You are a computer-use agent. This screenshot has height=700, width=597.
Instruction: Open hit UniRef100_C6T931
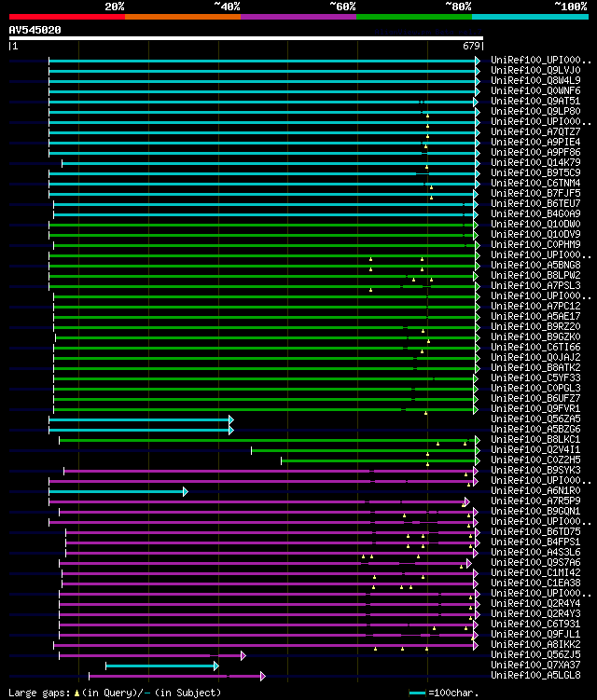point(535,624)
